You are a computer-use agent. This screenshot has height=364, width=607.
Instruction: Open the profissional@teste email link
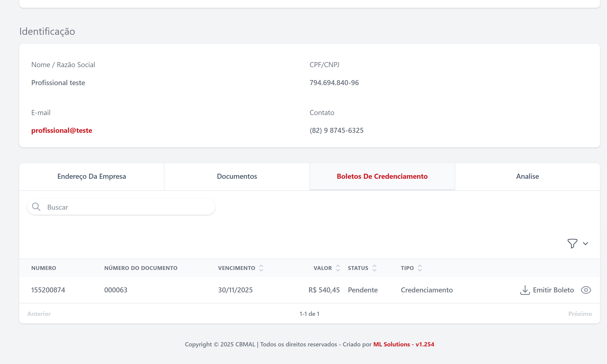[x=62, y=130]
